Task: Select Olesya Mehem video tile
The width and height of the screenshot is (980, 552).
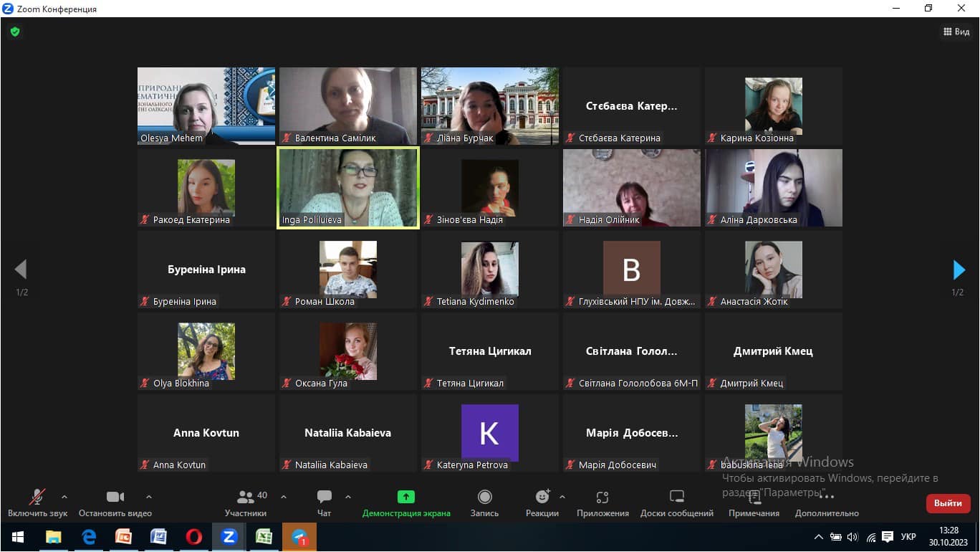Action: 206,106
